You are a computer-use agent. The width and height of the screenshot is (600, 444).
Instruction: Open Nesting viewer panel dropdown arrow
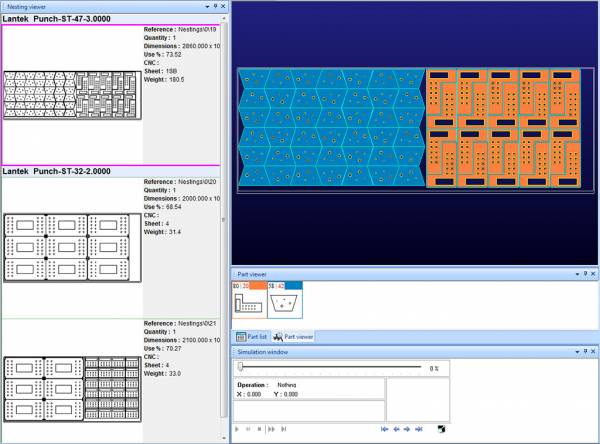click(205, 6)
